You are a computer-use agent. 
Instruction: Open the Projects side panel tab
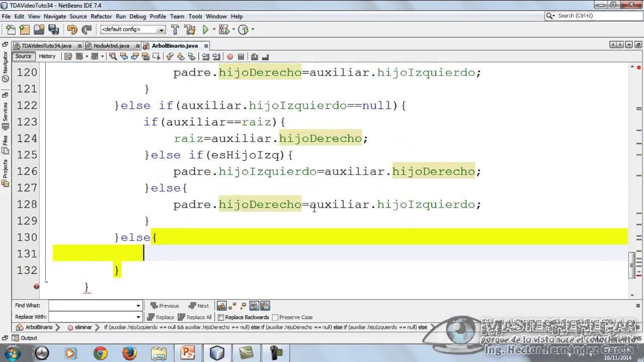point(5,173)
